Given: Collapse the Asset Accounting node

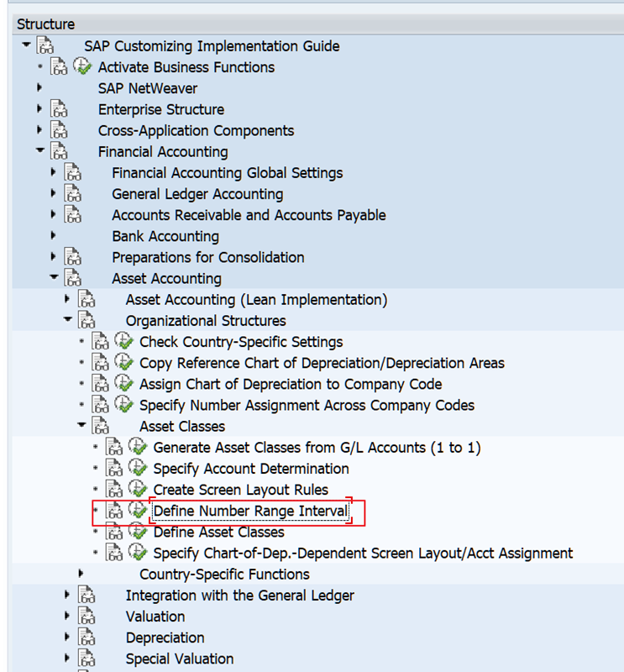Looking at the screenshot, I should (54, 277).
